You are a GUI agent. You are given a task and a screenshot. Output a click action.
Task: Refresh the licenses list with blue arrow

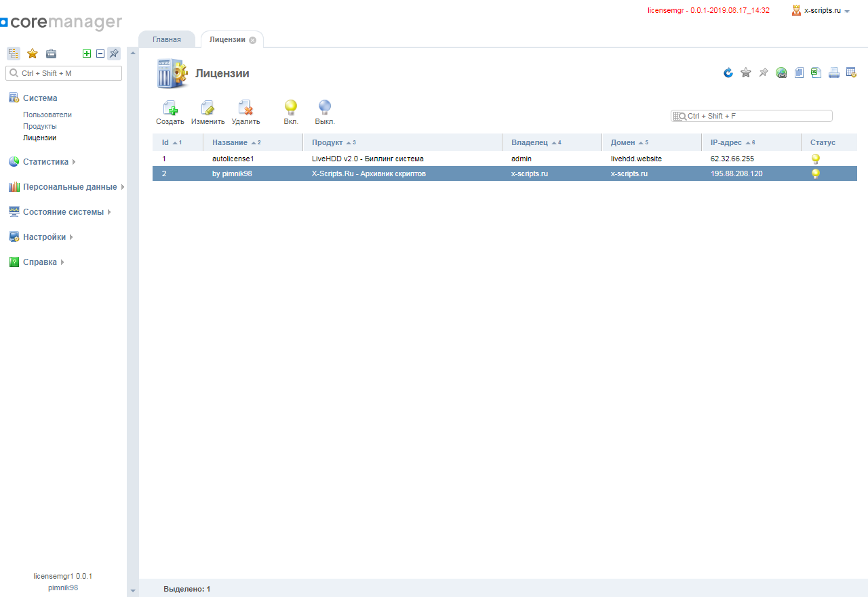728,73
